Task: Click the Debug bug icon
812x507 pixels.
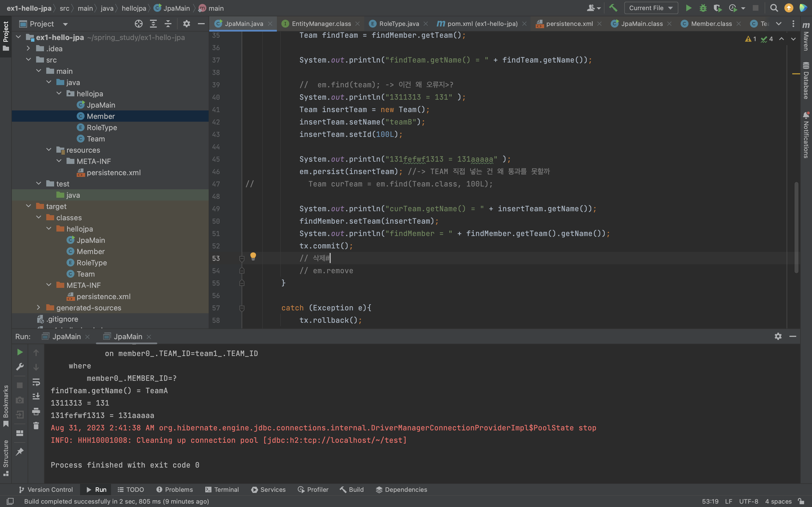Action: [x=703, y=8]
